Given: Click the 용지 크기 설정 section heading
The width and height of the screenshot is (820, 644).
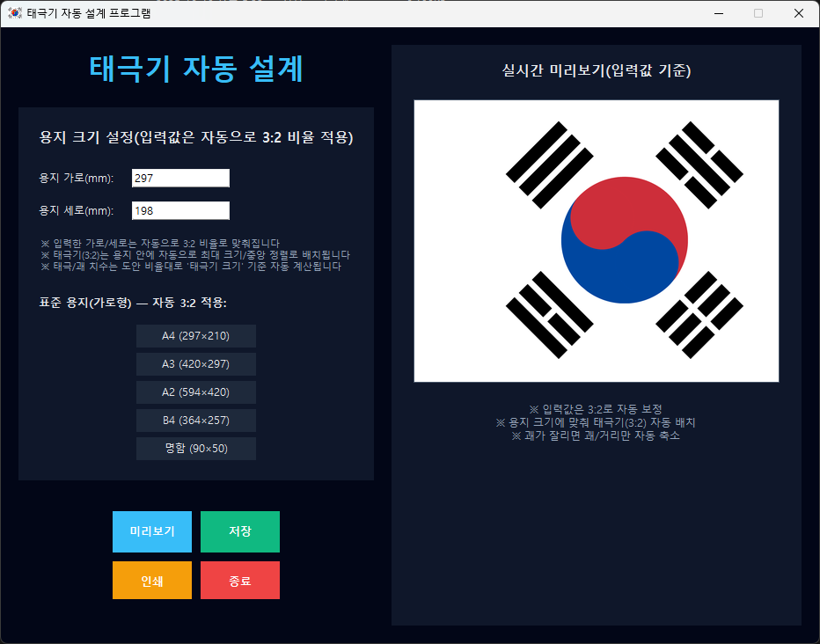Looking at the screenshot, I should 196,137.
